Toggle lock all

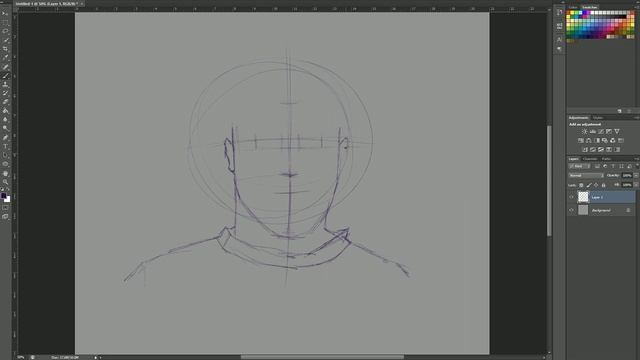(604, 185)
